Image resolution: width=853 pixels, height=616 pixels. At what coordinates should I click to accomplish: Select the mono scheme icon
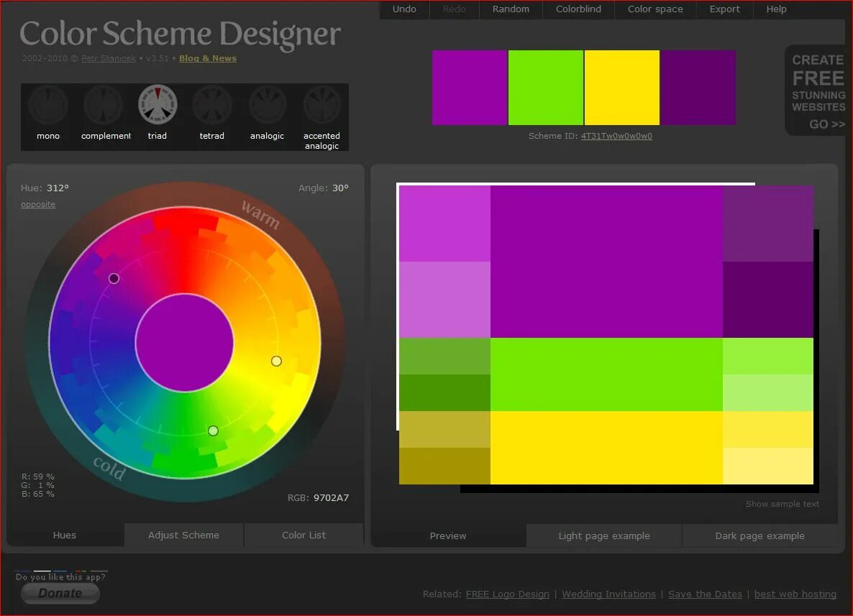click(48, 105)
